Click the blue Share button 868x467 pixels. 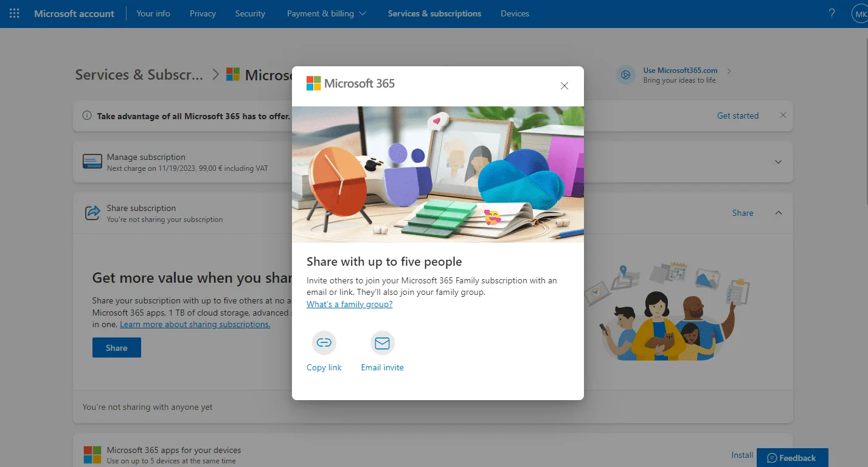click(x=117, y=348)
